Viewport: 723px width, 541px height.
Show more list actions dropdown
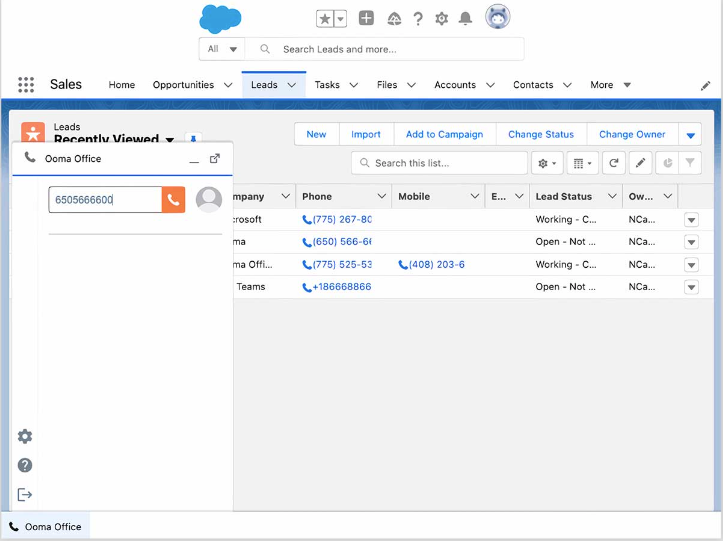690,135
